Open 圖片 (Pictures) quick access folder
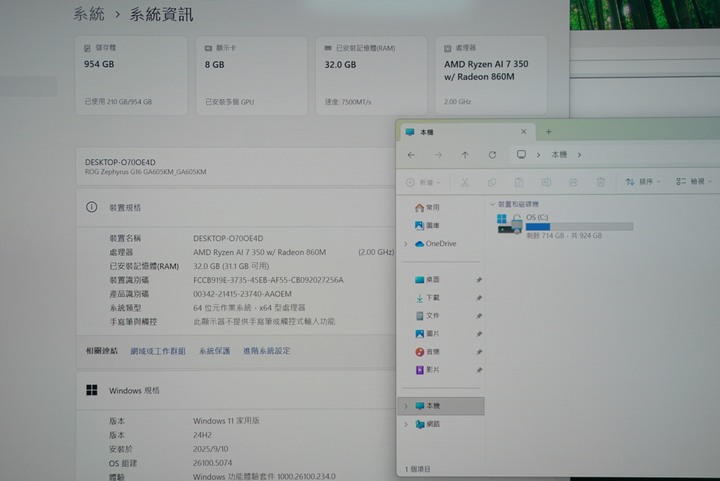This screenshot has height=481, width=720. click(427, 334)
